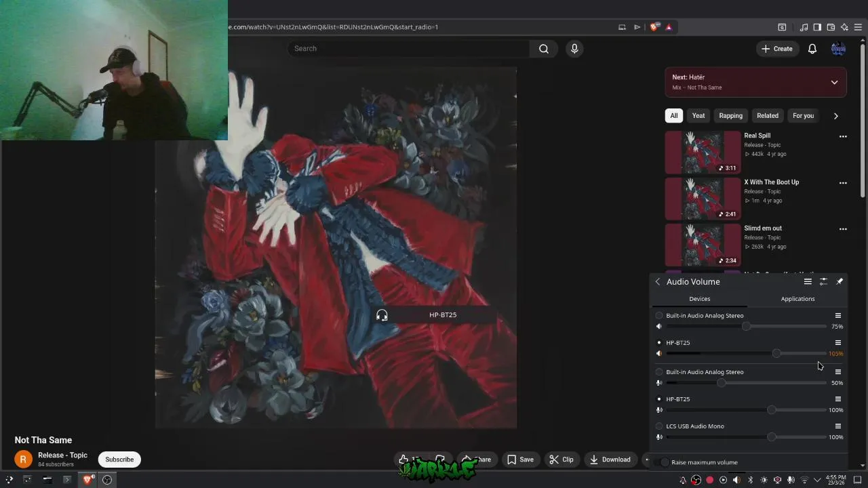Click the Create button
Viewport: 868px width, 488px height.
pos(776,49)
